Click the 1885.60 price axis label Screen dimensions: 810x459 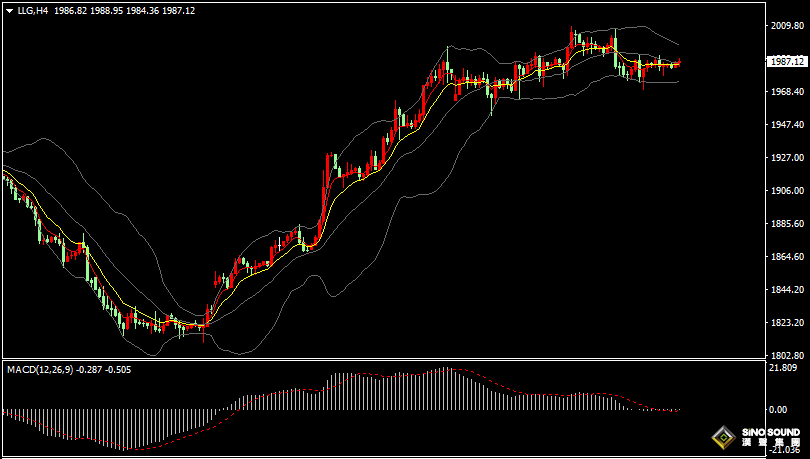pos(787,224)
